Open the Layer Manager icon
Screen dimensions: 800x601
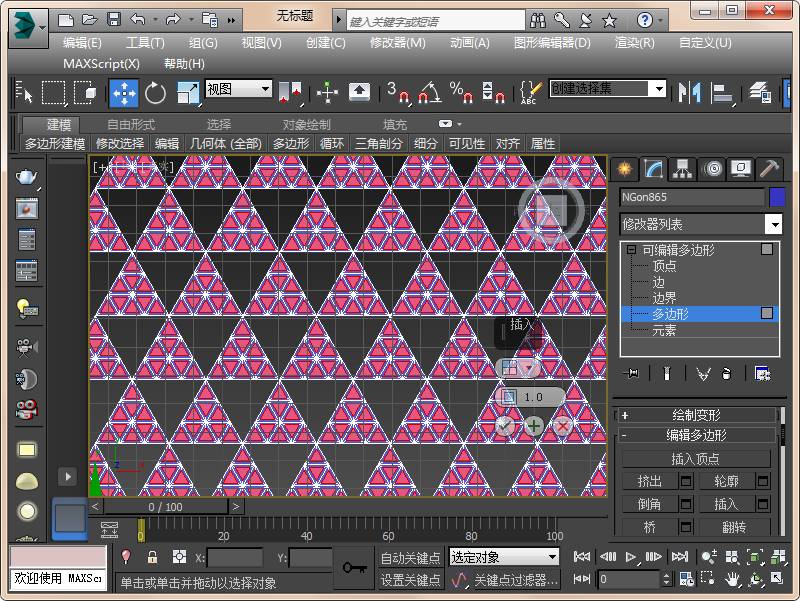pos(761,93)
